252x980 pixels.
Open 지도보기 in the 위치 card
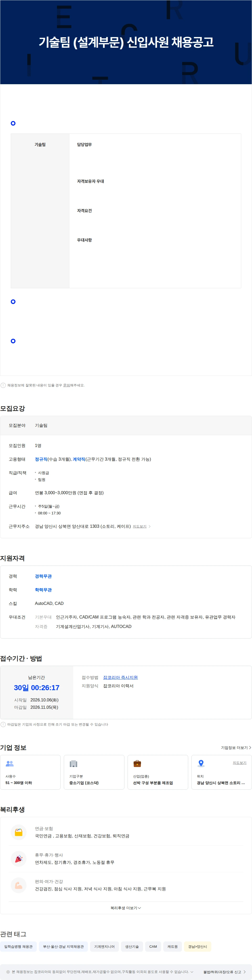[239, 763]
